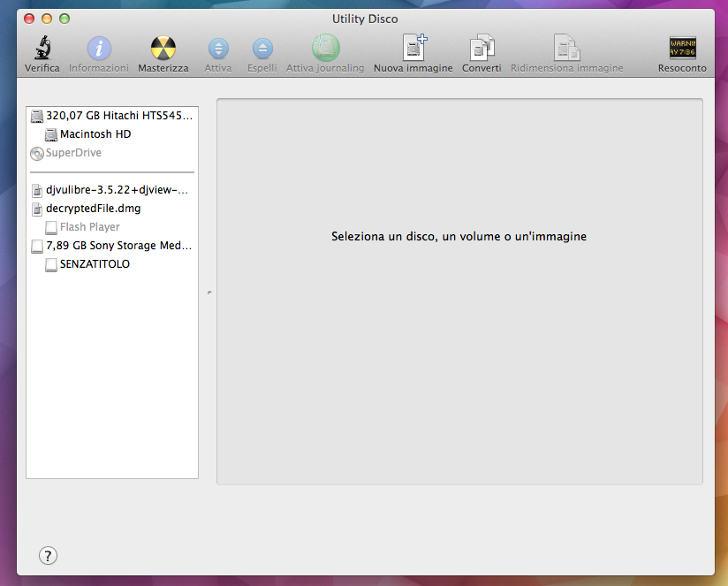Select the Macintosh HD volume
The image size is (728, 586).
(x=95, y=134)
